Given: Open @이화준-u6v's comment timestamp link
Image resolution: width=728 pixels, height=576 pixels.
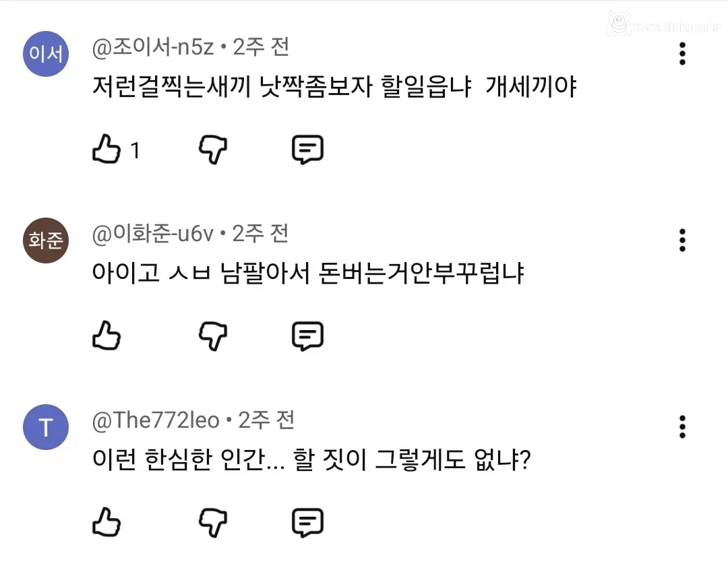Looking at the screenshot, I should coord(264,233).
